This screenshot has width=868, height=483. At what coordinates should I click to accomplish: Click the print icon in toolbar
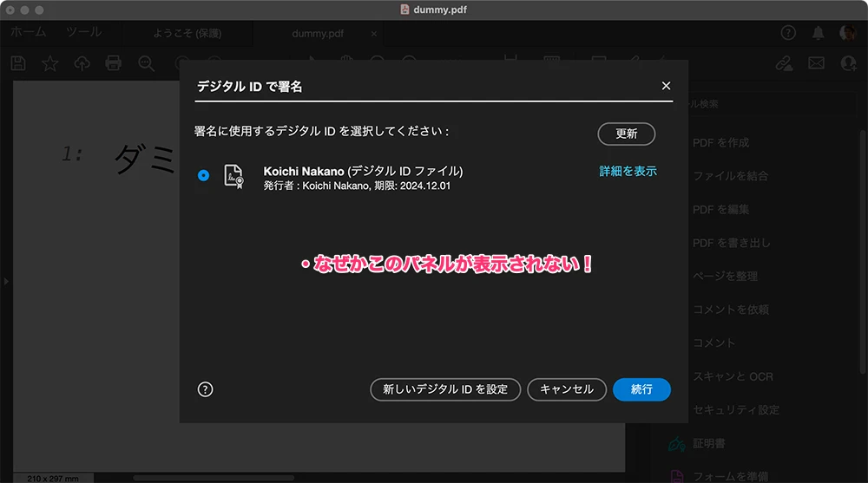tap(114, 63)
